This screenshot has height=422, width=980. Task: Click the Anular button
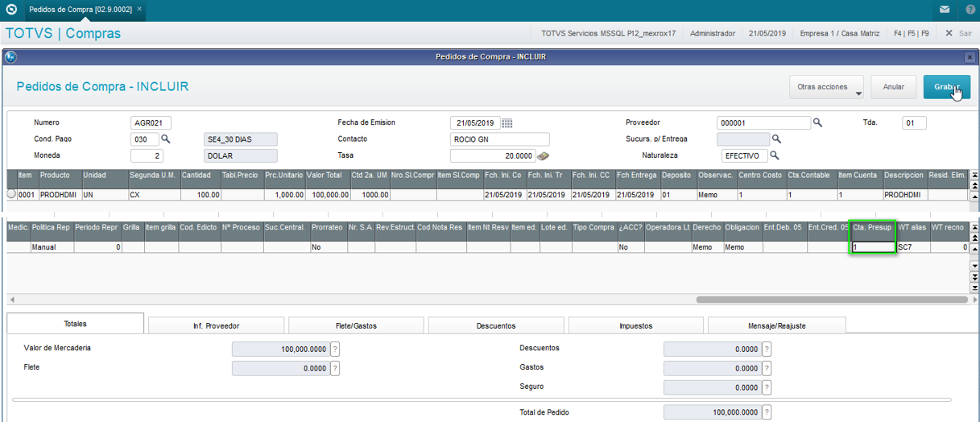pos(894,87)
